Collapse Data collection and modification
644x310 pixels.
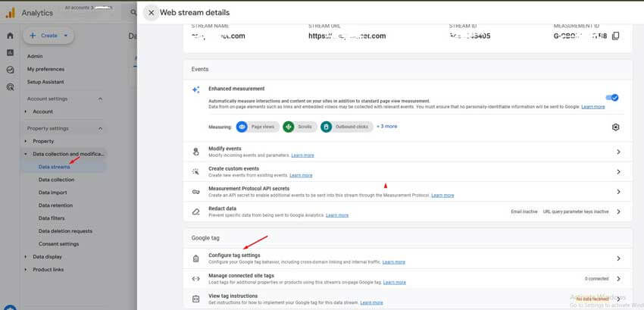point(26,154)
